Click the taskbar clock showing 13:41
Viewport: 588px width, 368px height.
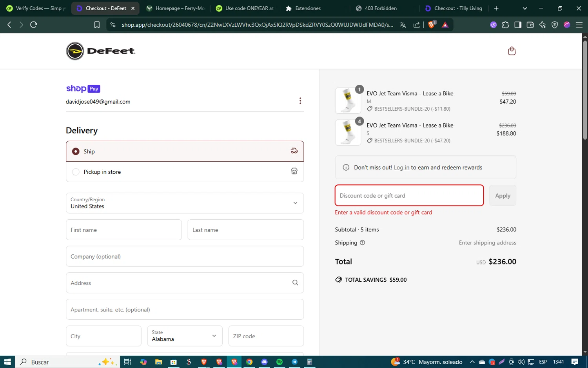point(559,362)
